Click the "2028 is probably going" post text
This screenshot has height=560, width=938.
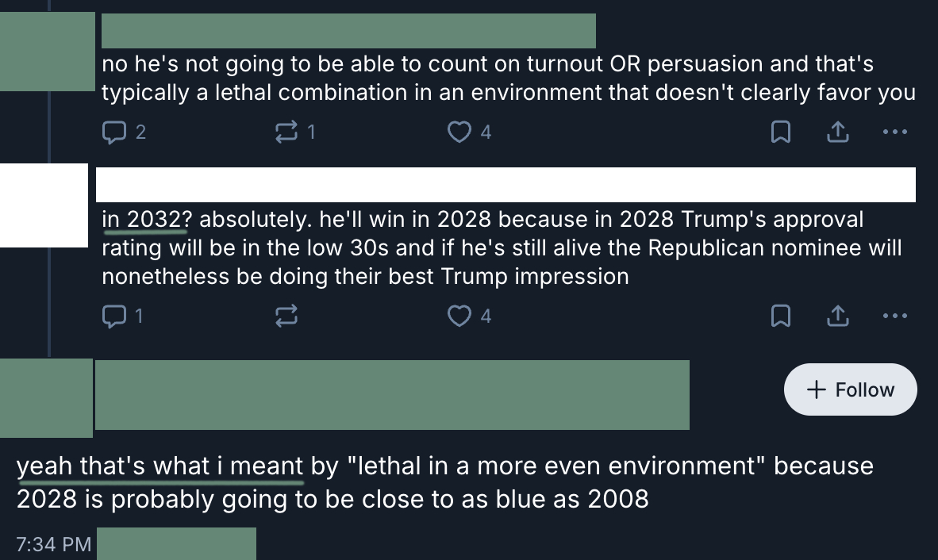[333, 500]
